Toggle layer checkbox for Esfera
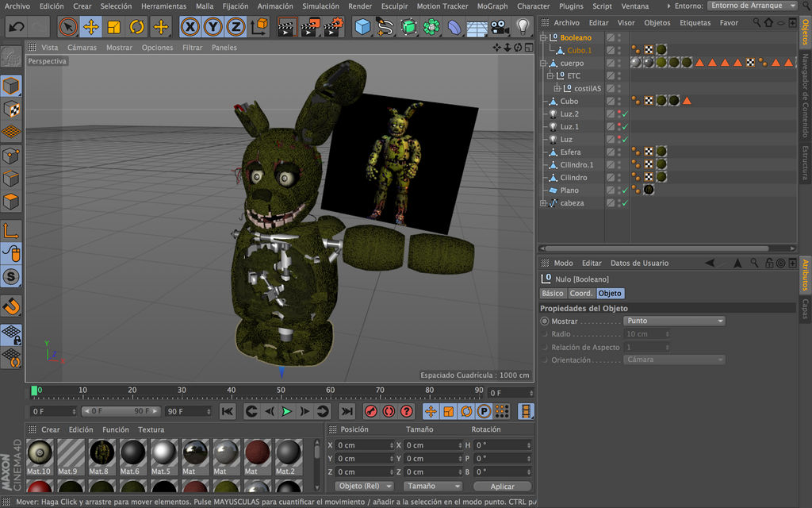Image resolution: width=812 pixels, height=508 pixels. point(611,152)
